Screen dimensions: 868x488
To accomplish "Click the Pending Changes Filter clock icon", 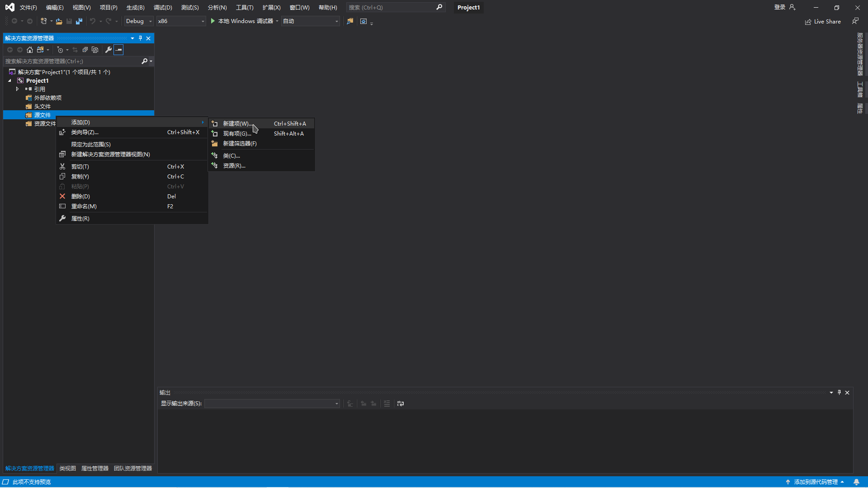I will coord(60,50).
